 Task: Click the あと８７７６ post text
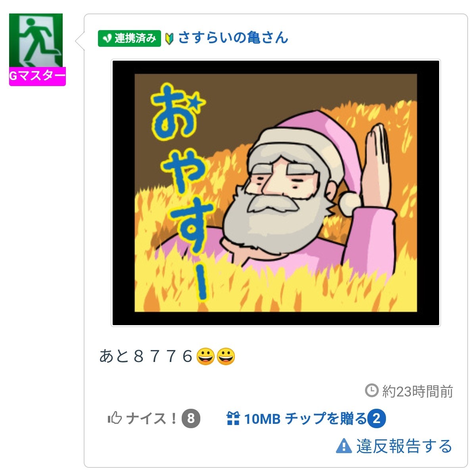point(146,356)
